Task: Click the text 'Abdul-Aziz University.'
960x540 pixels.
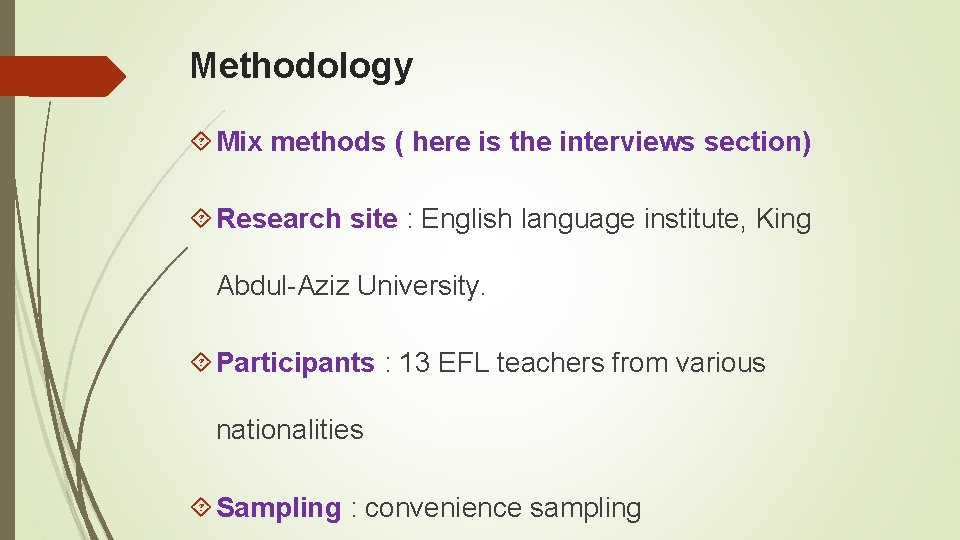Action: coord(351,285)
